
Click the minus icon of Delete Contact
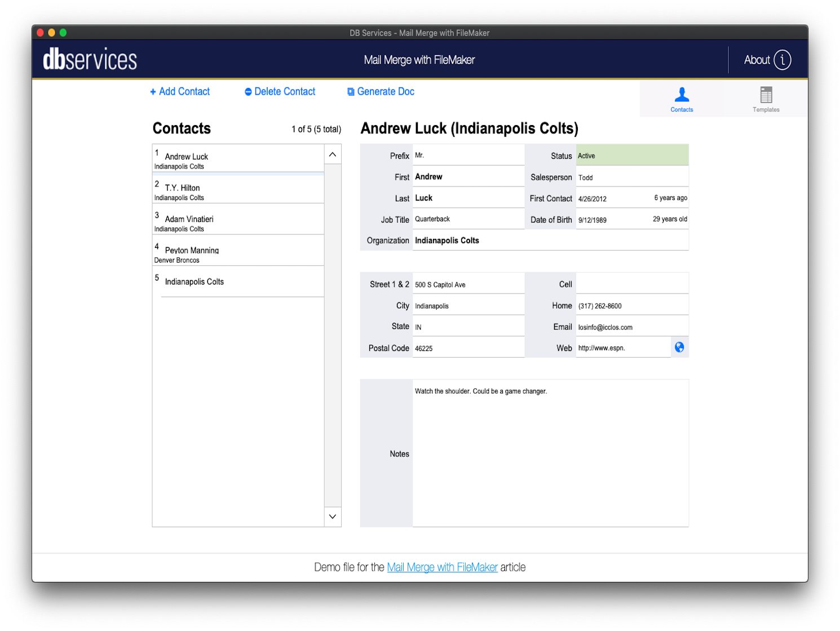tap(248, 92)
